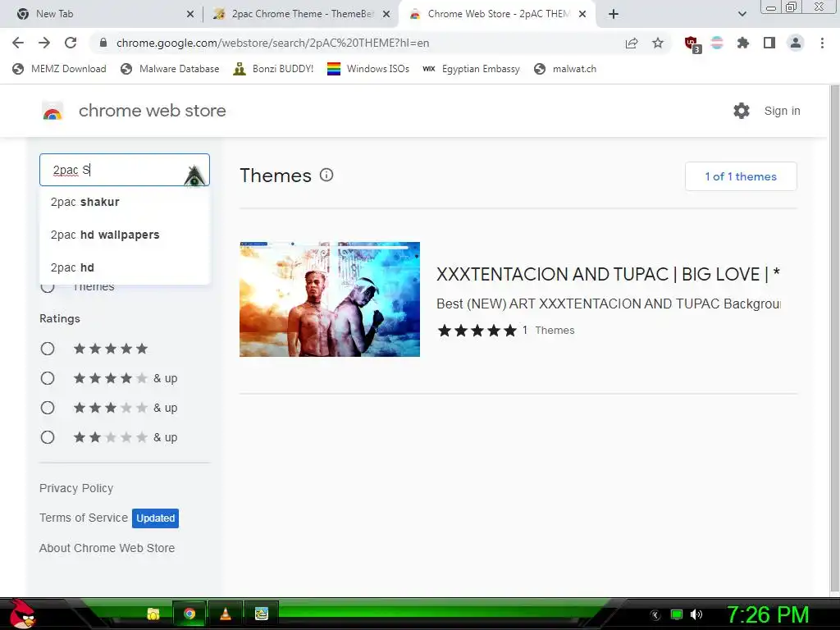Open the fourth taskbar app icon

point(262,614)
